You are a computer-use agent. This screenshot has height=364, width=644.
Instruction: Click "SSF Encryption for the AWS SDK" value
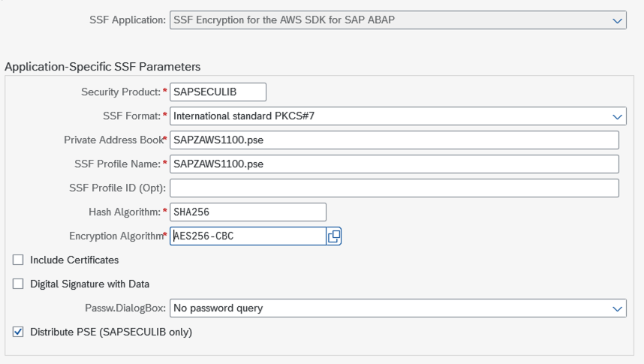284,20
